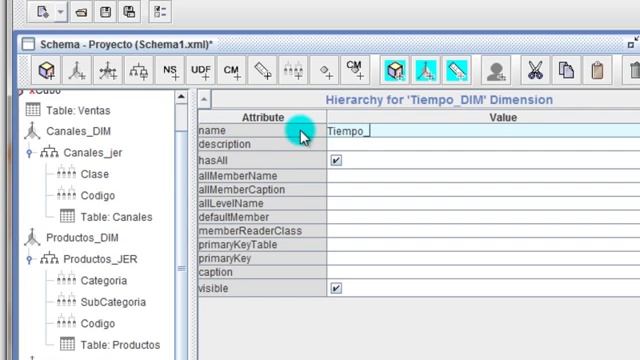The width and height of the screenshot is (640, 360).
Task: Select the Clase level under Canales_jer
Action: point(95,174)
